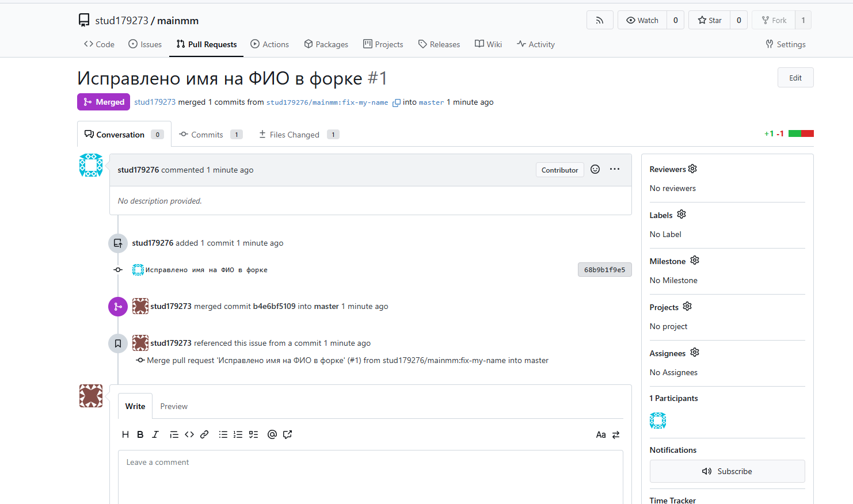
Task: Add emoji reaction to stud179276's comment
Action: 595,169
